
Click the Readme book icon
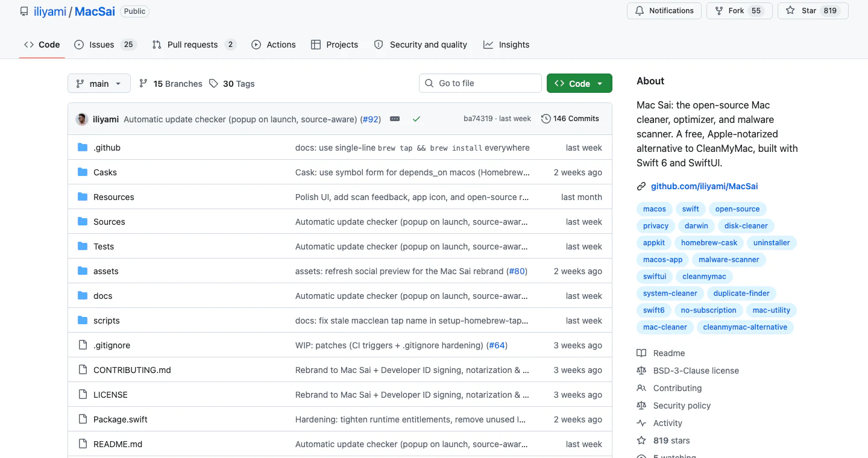(x=641, y=353)
